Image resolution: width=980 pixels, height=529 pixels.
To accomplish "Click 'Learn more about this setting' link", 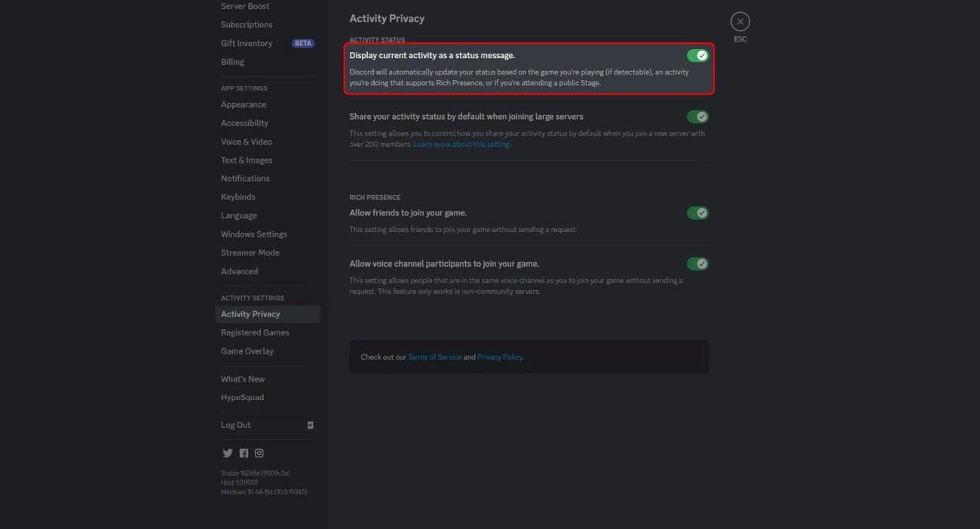I will tap(461, 143).
